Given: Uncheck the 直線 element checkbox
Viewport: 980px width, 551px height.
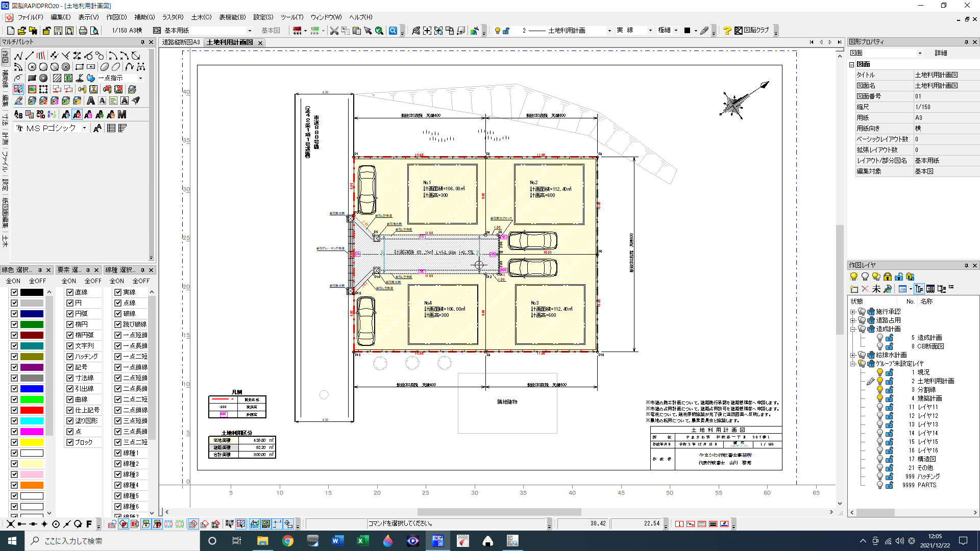Looking at the screenshot, I should pyautogui.click(x=70, y=292).
